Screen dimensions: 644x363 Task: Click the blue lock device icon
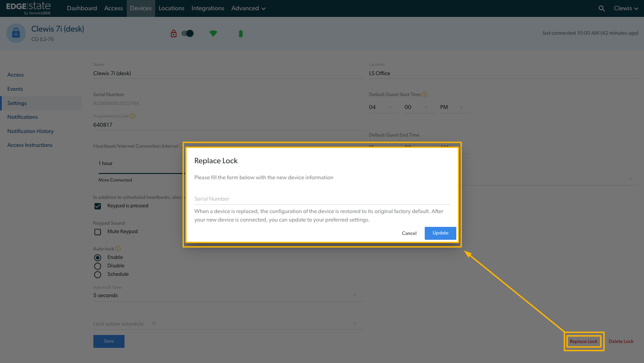16,33
